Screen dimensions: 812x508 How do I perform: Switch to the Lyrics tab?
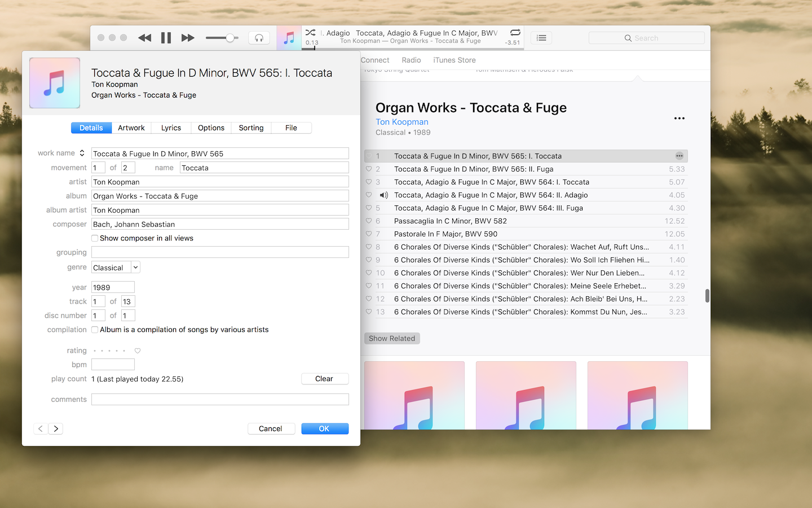pyautogui.click(x=171, y=128)
